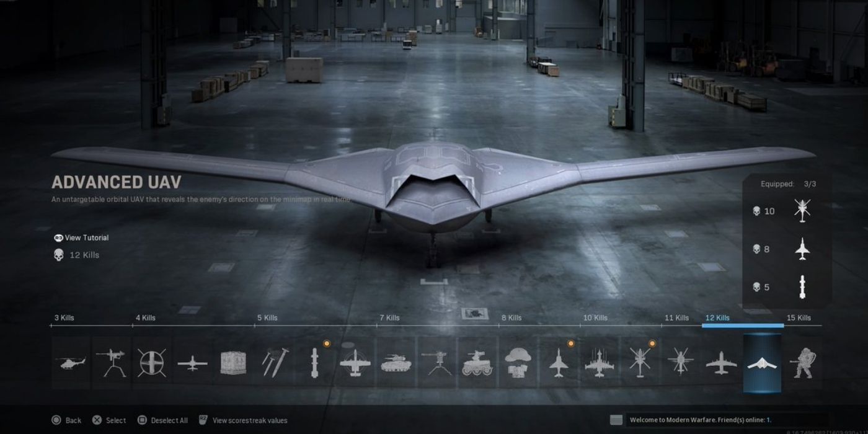This screenshot has height=434, width=868.
Task: Choose the Precision Airstrike plane icon
Action: [355, 363]
